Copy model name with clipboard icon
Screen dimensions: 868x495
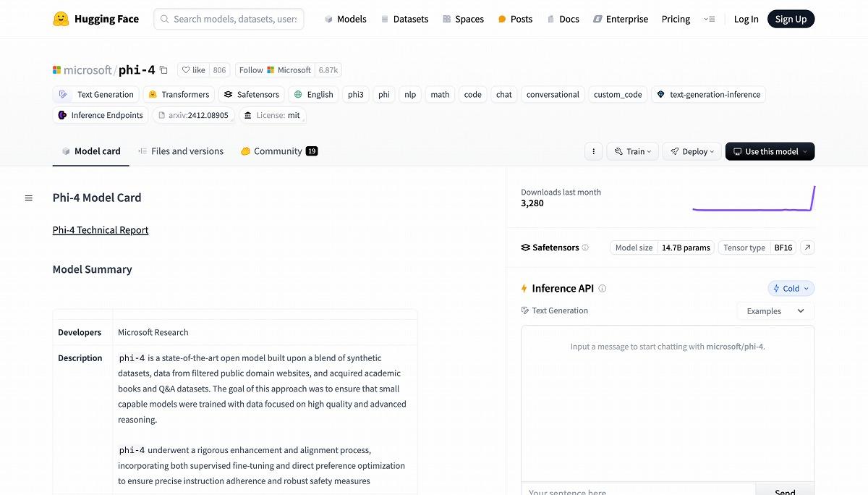[x=163, y=70]
